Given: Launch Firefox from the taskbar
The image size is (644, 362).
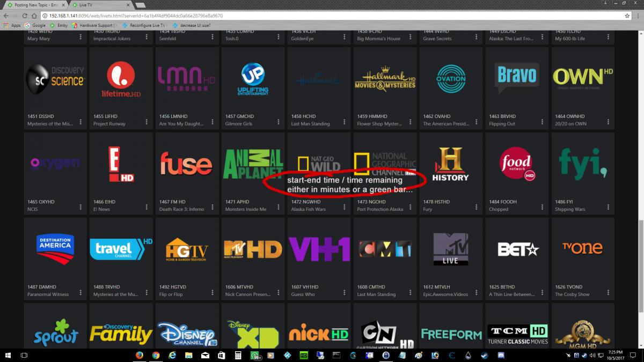Looking at the screenshot, I should click(x=140, y=355).
